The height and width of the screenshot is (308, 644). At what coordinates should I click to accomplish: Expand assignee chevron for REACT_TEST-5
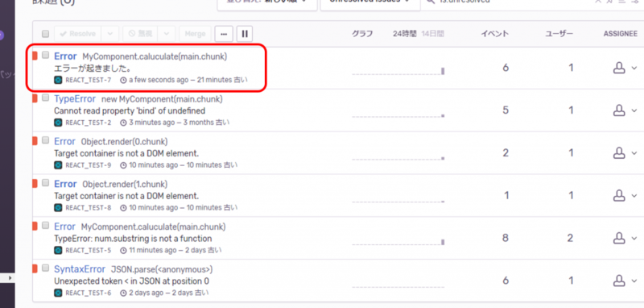(634, 239)
